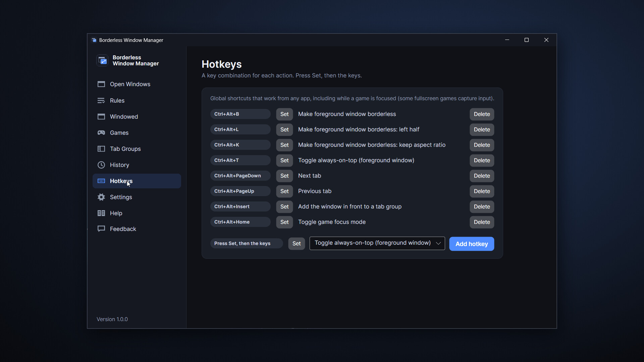Click the Version 1.0.0 text
The image size is (644, 362).
(x=112, y=319)
